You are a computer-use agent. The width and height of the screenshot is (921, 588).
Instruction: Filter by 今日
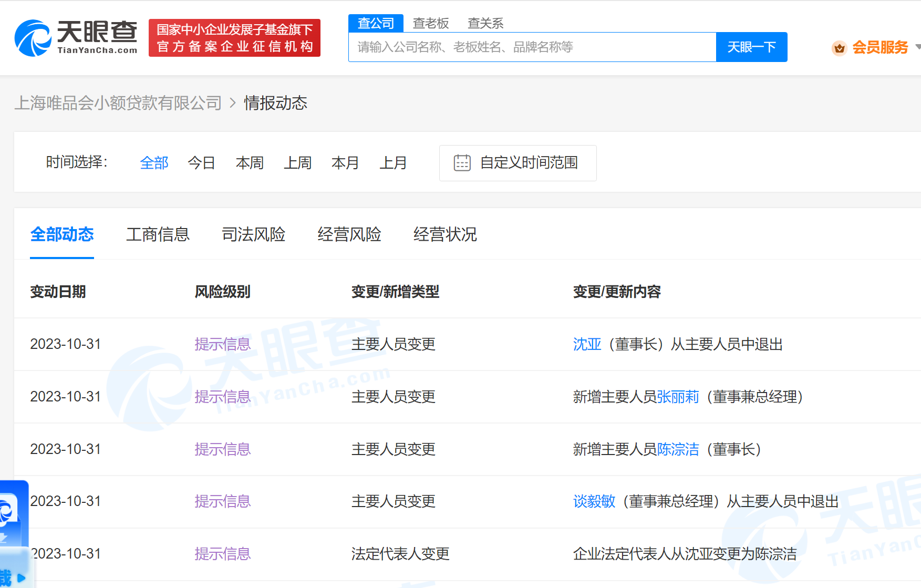point(202,163)
